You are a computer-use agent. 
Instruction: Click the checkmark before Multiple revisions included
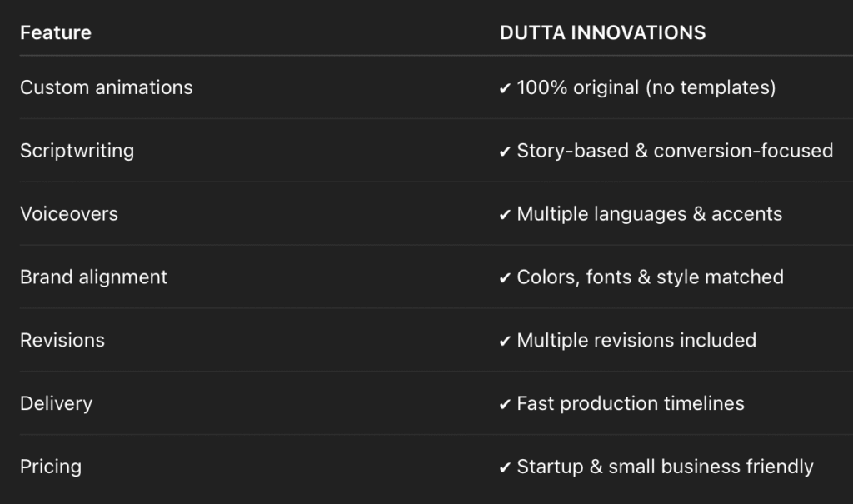(x=505, y=342)
